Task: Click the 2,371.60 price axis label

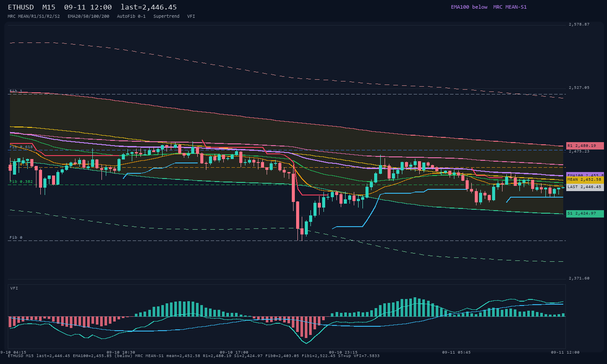Action: (x=579, y=278)
